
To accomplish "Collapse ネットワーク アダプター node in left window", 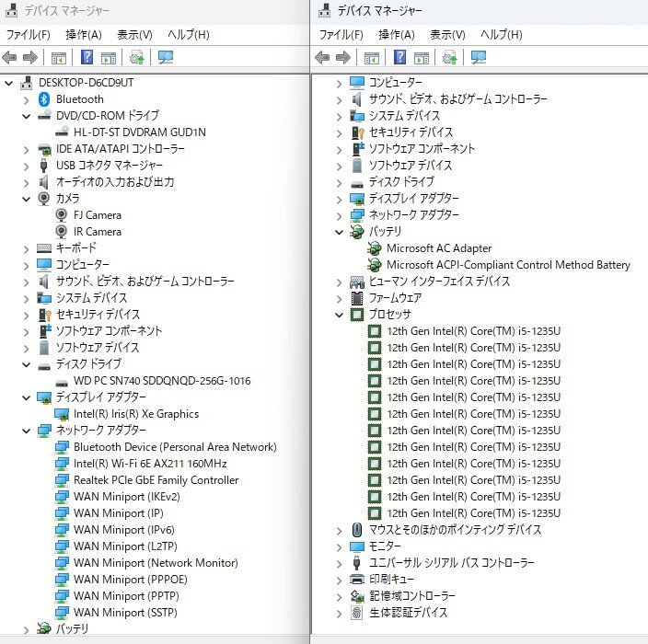I will (x=26, y=431).
